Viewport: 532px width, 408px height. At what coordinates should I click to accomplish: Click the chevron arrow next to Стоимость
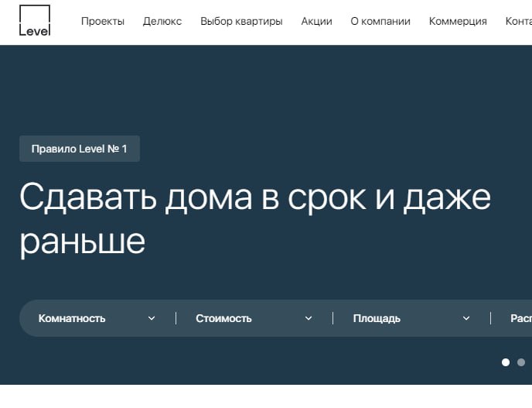(x=309, y=318)
